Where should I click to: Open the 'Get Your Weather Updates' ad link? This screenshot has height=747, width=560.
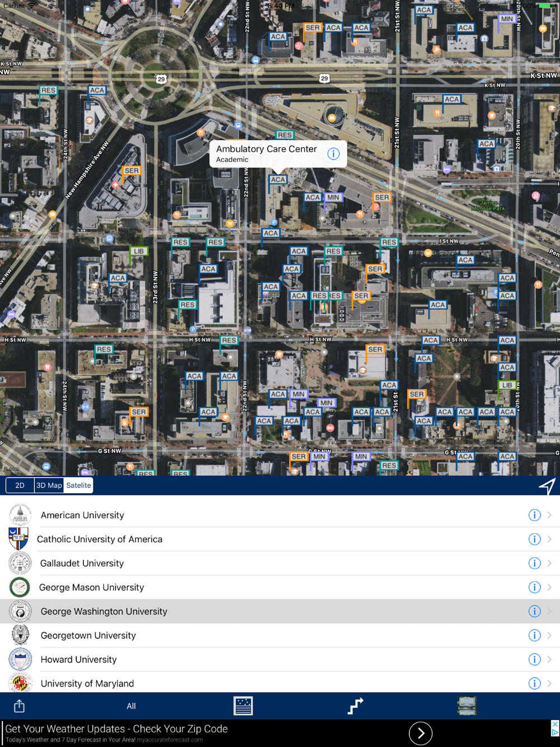[x=116, y=729]
